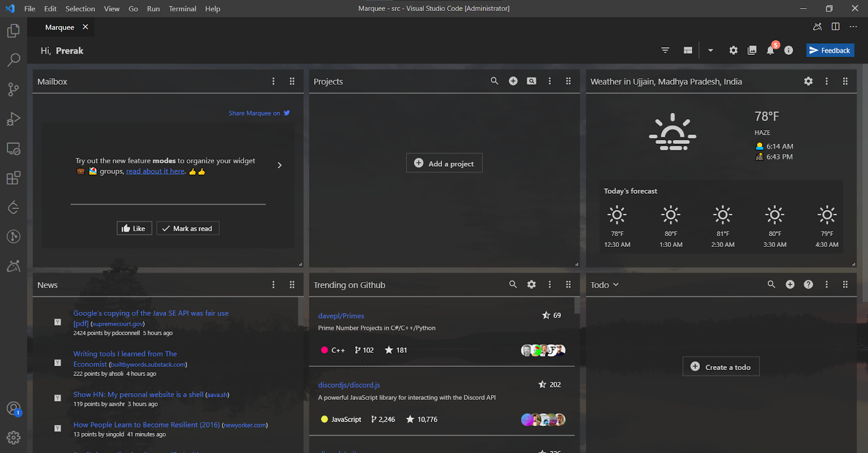Open davepl/Primes repository link
Viewport: 868px width, 453px height.
click(341, 316)
